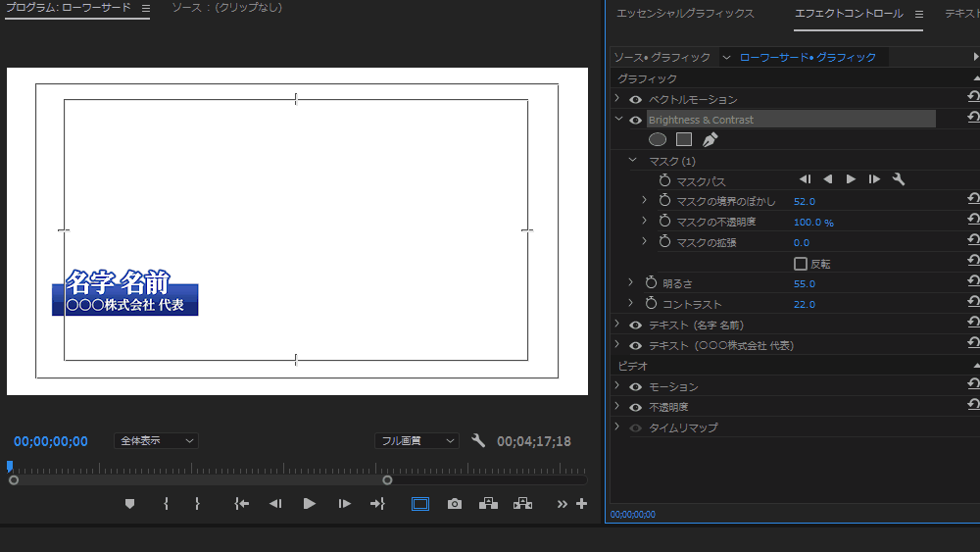Track selected mask backward

point(827,179)
